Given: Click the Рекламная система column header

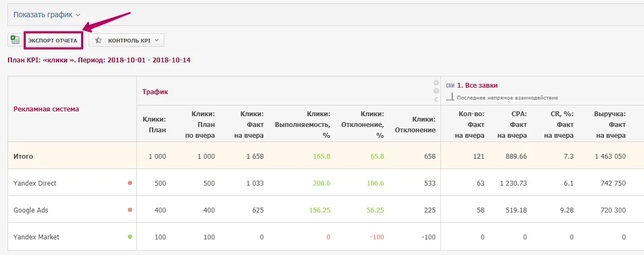Looking at the screenshot, I should [x=46, y=109].
